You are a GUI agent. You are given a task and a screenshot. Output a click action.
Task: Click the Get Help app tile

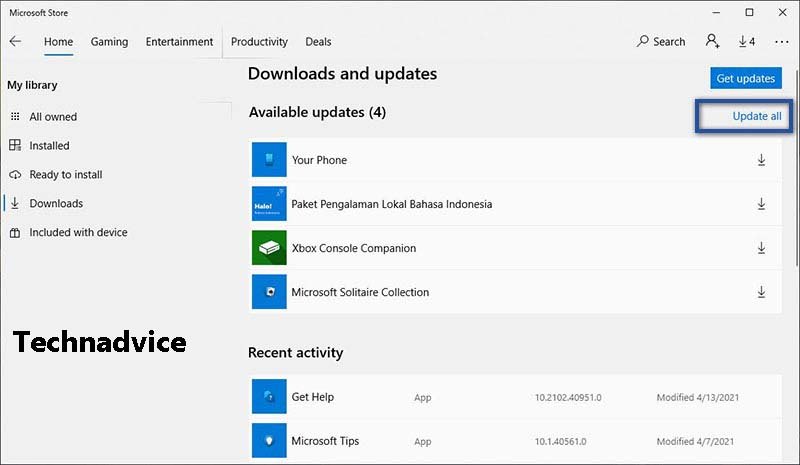(x=269, y=396)
